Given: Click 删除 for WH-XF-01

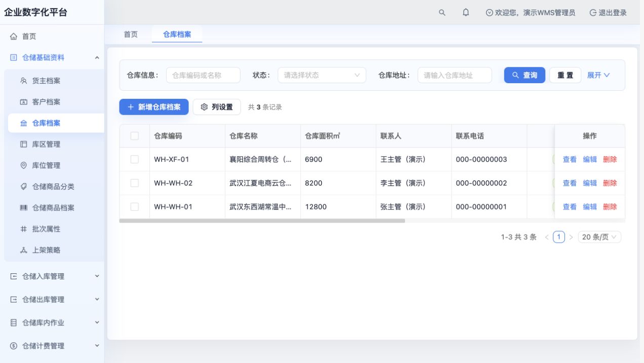Looking at the screenshot, I should (x=610, y=159).
